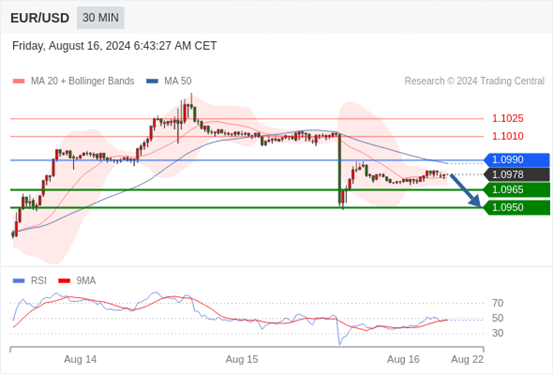Click the MA 50 legend label
Viewport: 553px width, 375px height.
[x=178, y=81]
